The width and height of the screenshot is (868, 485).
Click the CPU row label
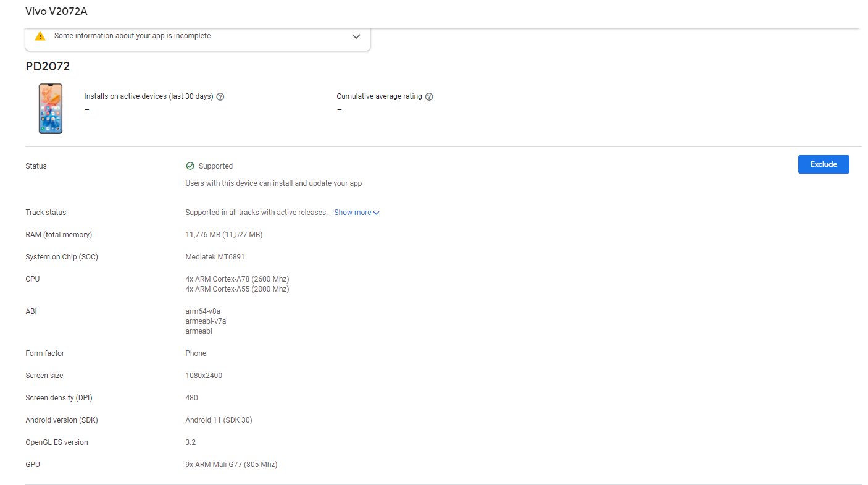(32, 279)
